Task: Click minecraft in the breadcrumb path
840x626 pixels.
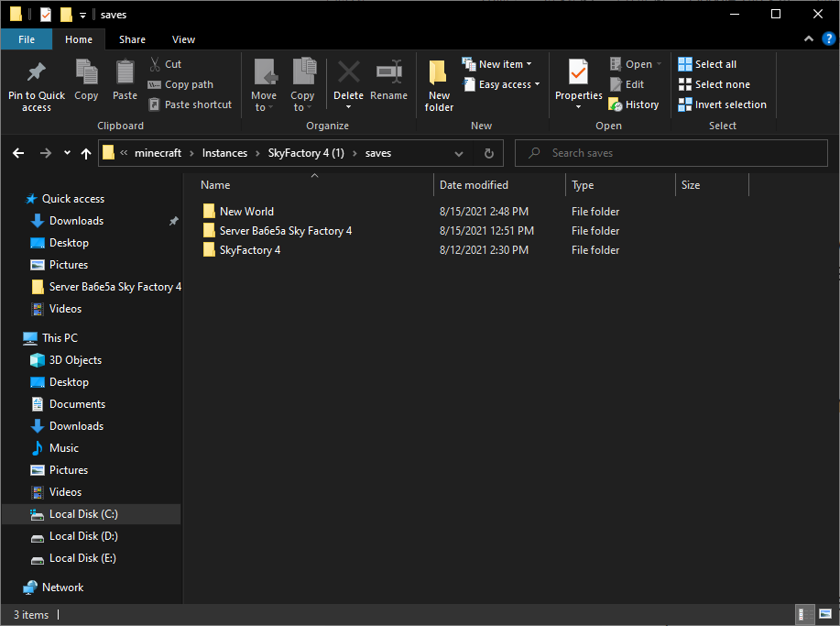Action: click(158, 153)
